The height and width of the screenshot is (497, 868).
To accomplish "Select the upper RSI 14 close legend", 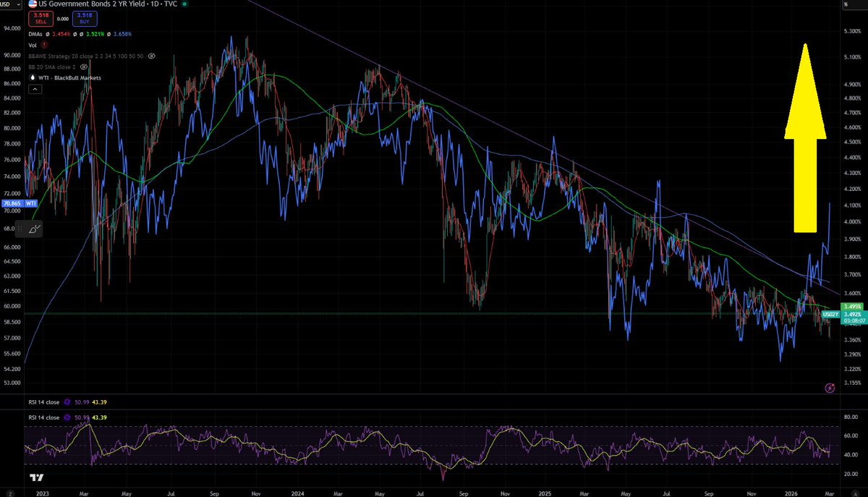I will point(45,402).
